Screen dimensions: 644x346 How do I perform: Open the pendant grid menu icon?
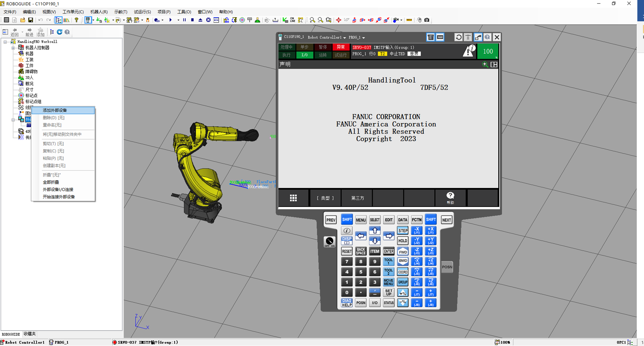293,198
